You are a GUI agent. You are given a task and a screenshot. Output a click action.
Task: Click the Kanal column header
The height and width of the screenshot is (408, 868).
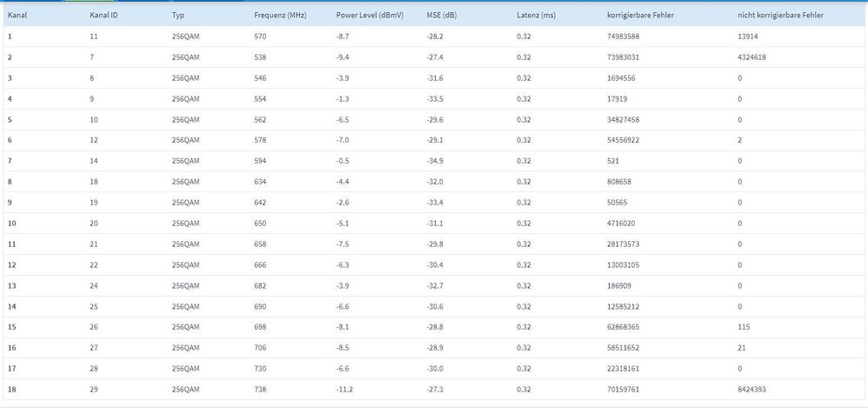pos(17,16)
